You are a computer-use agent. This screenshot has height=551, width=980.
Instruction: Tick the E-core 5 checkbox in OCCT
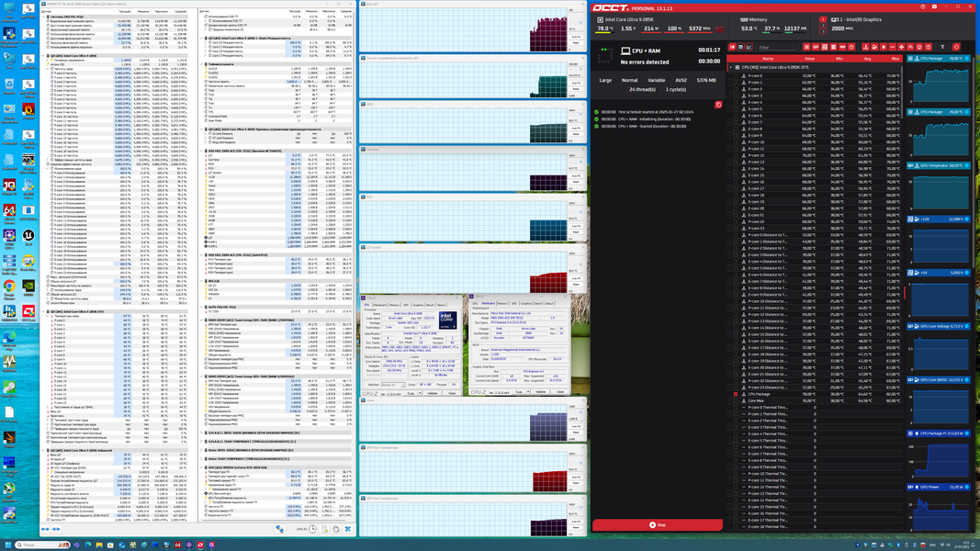click(x=735, y=108)
